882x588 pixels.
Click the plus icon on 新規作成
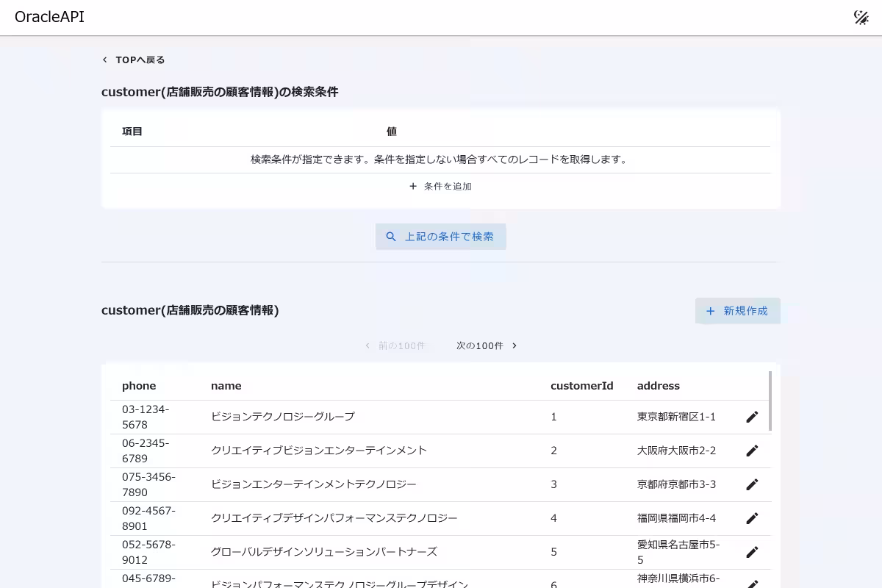click(710, 311)
